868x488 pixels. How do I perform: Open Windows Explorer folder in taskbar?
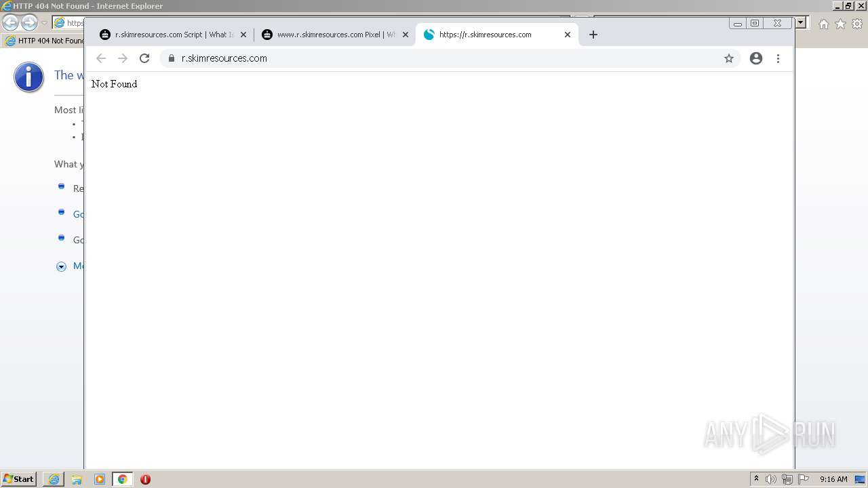tap(77, 479)
